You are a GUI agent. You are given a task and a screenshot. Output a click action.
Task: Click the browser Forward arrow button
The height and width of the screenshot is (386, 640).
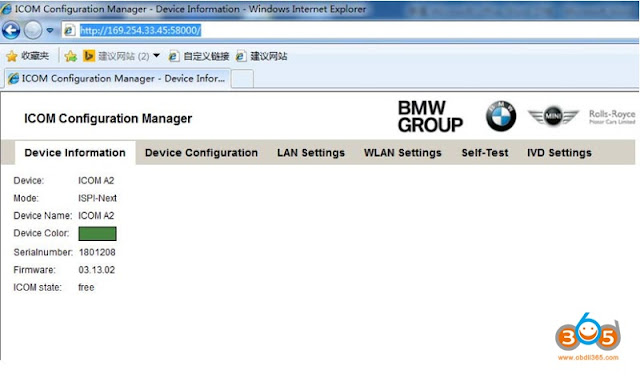tap(33, 30)
